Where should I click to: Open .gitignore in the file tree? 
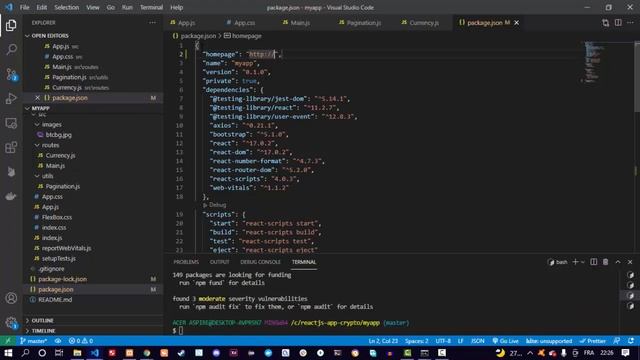pyautogui.click(x=51, y=269)
